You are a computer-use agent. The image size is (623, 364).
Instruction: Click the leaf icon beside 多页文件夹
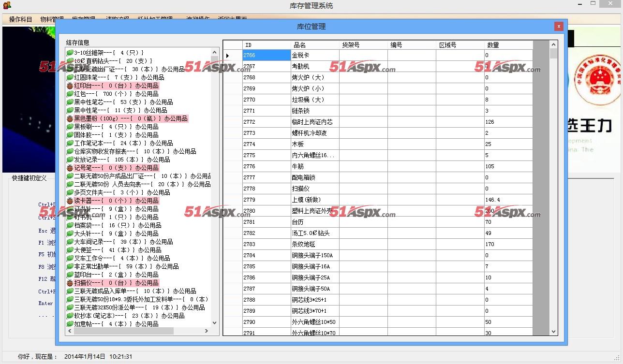pos(70,192)
